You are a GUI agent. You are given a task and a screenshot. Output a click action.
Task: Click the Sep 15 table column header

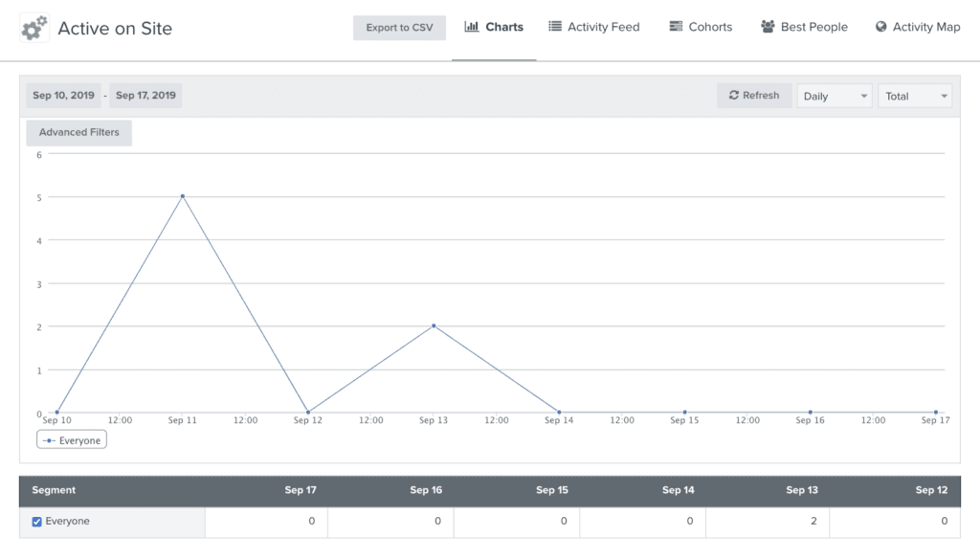pyautogui.click(x=552, y=490)
